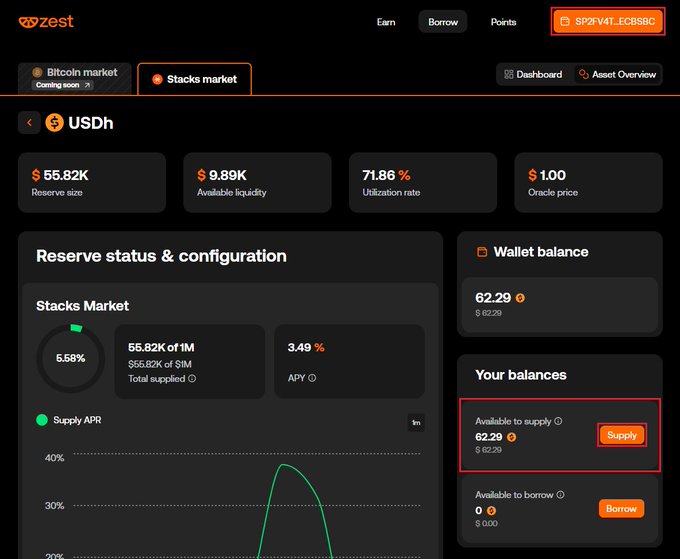Click the Coming soon external link arrow
The height and width of the screenshot is (559, 680).
[x=87, y=85]
